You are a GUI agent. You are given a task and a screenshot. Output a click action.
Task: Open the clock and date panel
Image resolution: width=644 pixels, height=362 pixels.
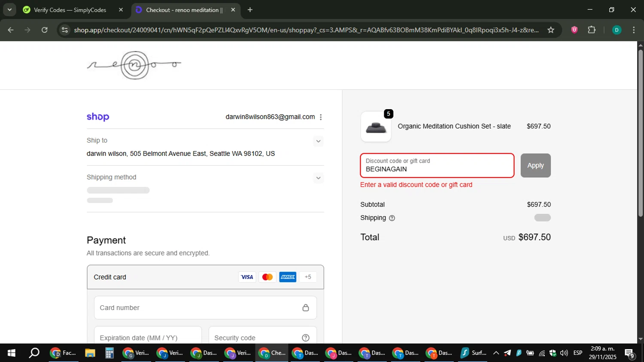click(603, 353)
